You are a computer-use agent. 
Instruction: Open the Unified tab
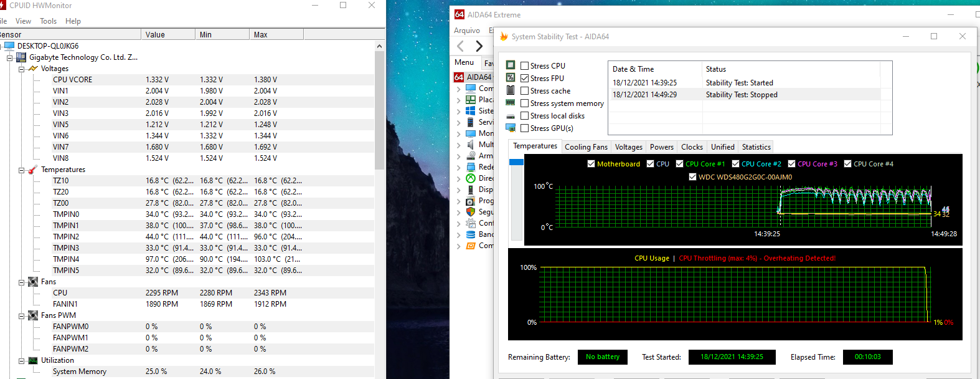pyautogui.click(x=722, y=147)
